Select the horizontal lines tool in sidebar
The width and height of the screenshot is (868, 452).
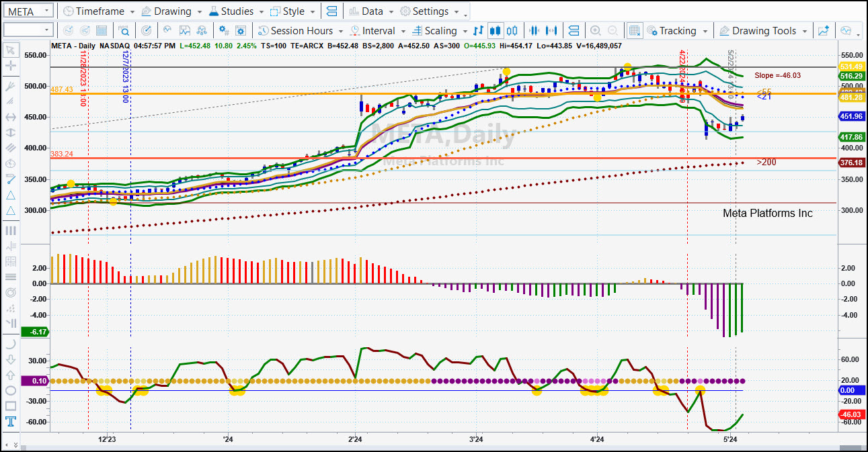click(x=11, y=277)
